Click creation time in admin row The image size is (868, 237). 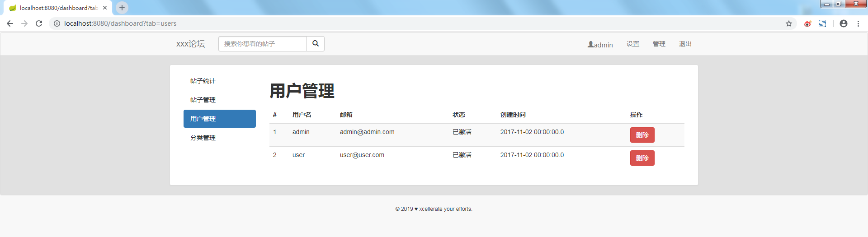point(532,132)
